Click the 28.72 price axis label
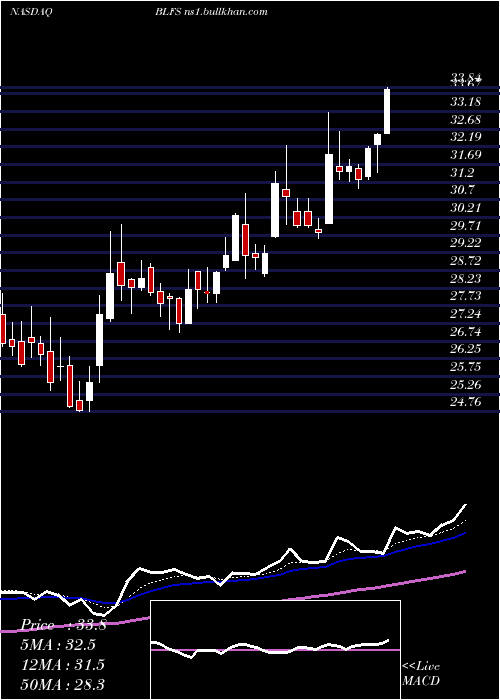Viewport: 500px width, 700px height. [466, 261]
